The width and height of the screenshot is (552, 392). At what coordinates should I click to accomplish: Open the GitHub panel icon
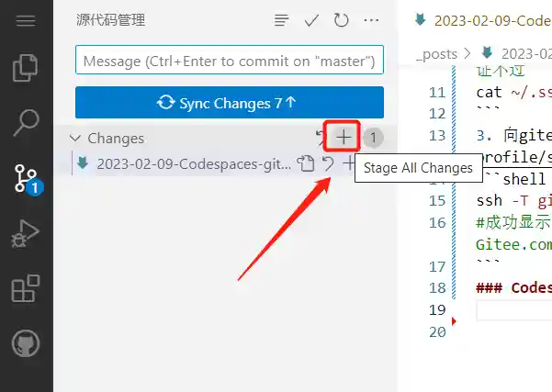point(26,343)
